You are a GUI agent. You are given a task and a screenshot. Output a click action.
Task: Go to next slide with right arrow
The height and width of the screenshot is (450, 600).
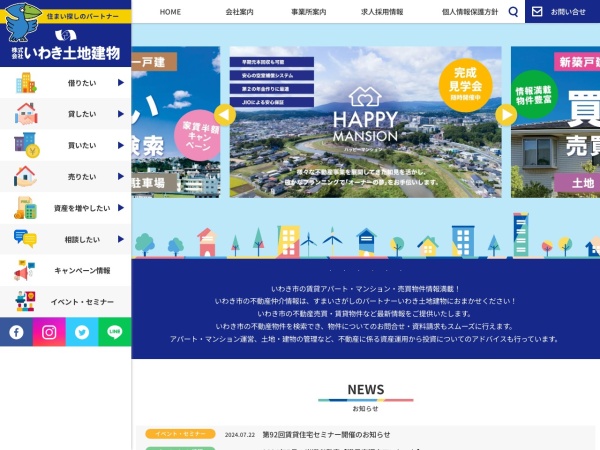point(506,115)
